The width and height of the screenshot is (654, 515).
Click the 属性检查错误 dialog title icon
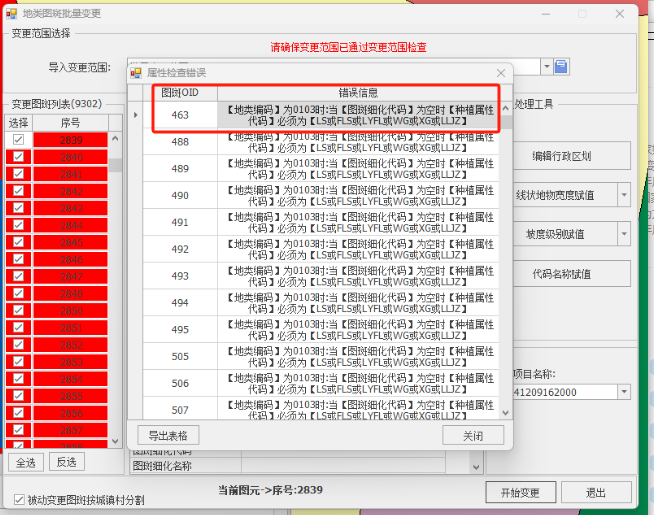pos(137,73)
